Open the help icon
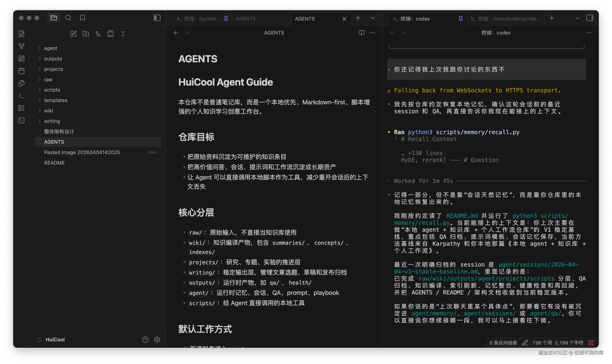612x364 pixels. point(145,339)
